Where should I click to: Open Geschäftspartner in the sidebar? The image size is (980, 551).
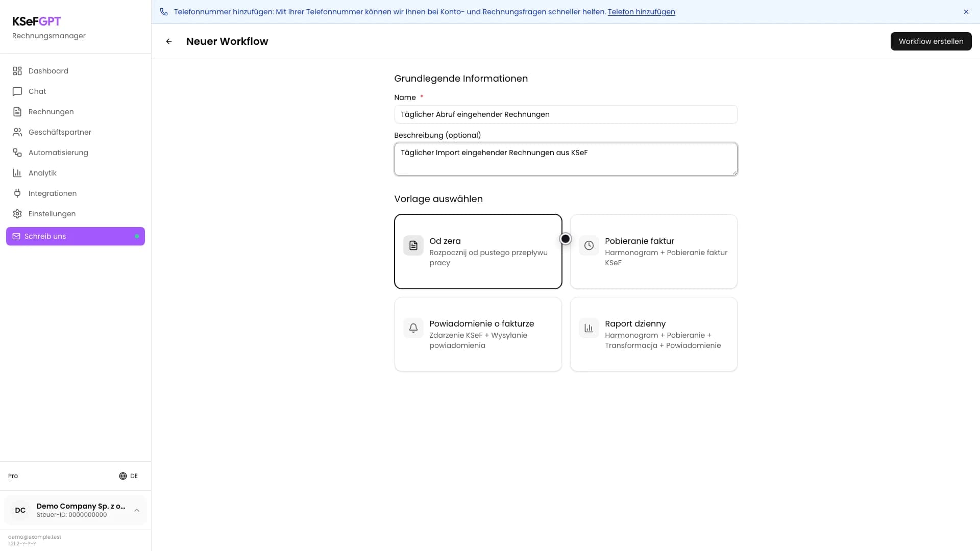pos(76,132)
